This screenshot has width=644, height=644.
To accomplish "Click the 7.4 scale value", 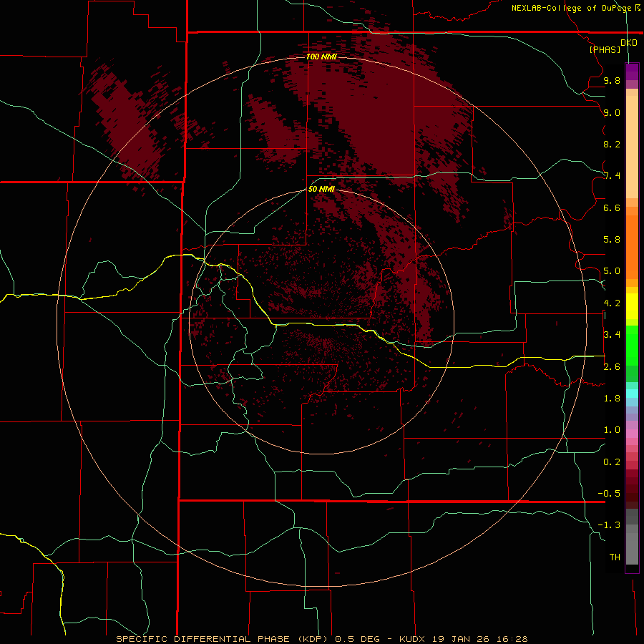I will (612, 176).
